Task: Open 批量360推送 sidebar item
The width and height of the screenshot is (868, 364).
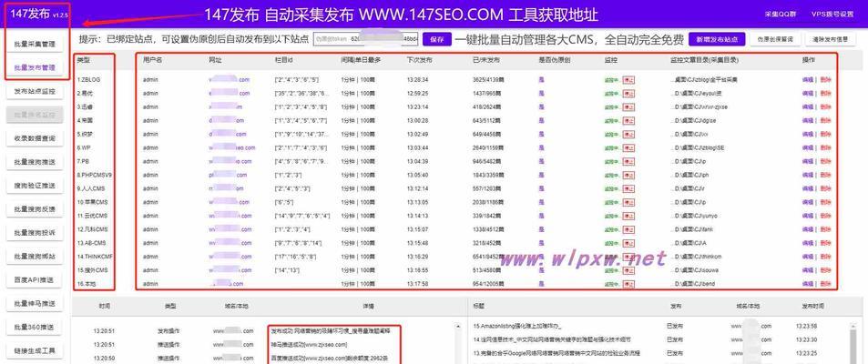Action: point(35,327)
